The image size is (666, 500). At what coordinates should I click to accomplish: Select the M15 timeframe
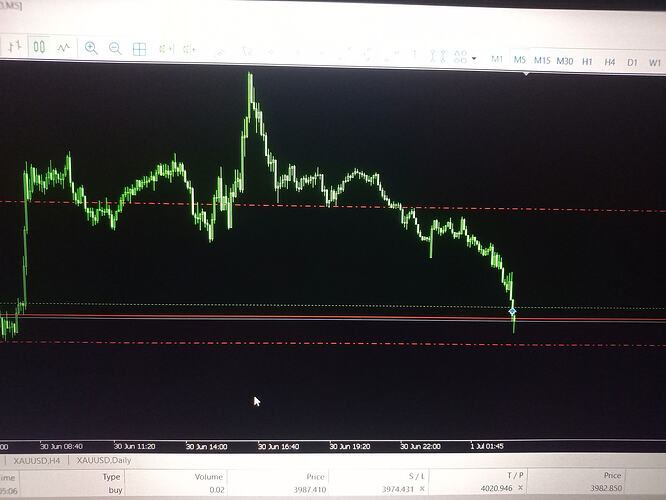pyautogui.click(x=542, y=61)
